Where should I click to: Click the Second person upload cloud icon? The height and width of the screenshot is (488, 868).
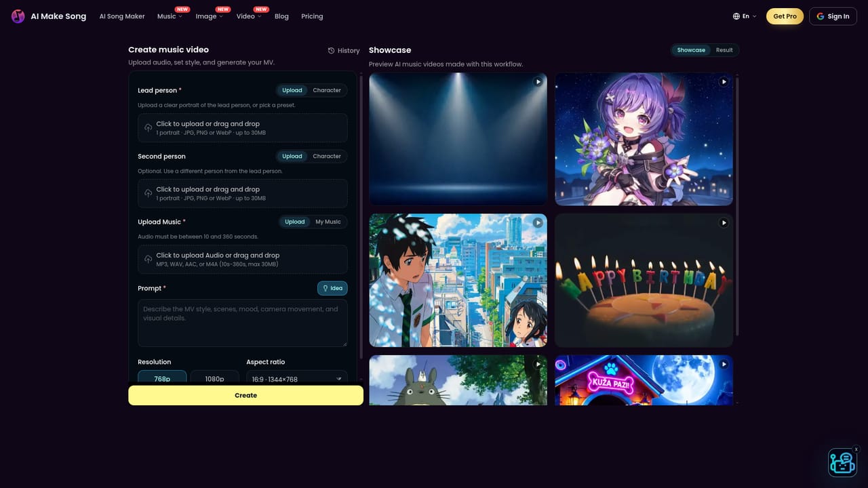coord(149,194)
